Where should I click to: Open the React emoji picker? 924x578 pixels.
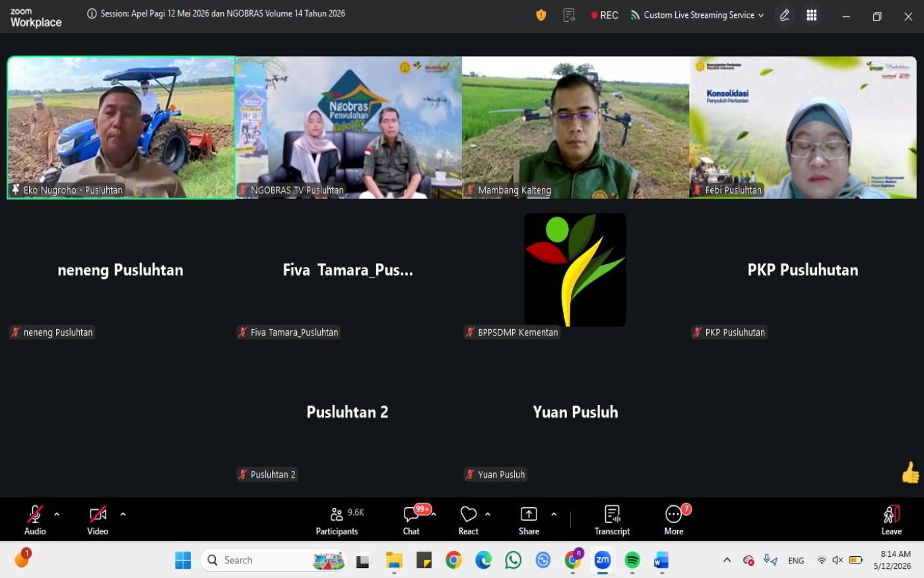tap(469, 520)
